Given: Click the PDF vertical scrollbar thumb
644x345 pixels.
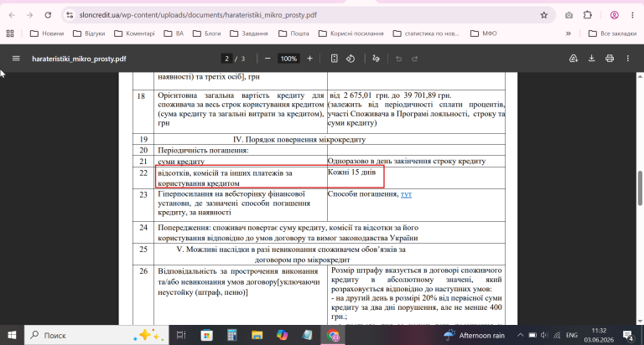Looking at the screenshot, I should pyautogui.click(x=640, y=188).
